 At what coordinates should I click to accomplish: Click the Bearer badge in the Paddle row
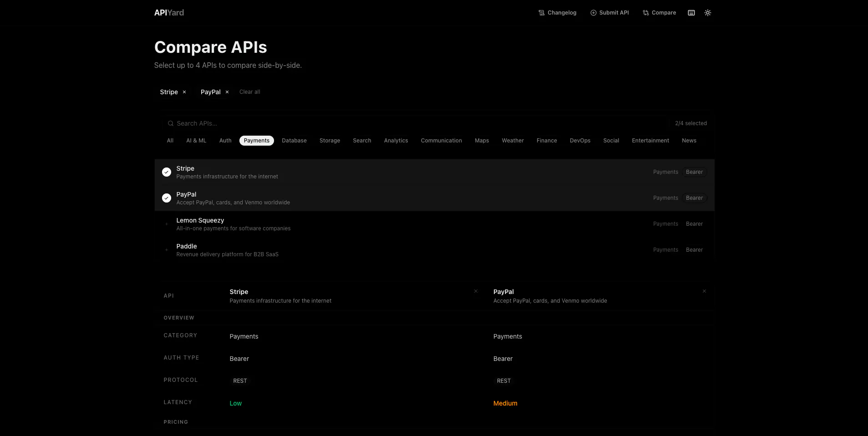(694, 250)
